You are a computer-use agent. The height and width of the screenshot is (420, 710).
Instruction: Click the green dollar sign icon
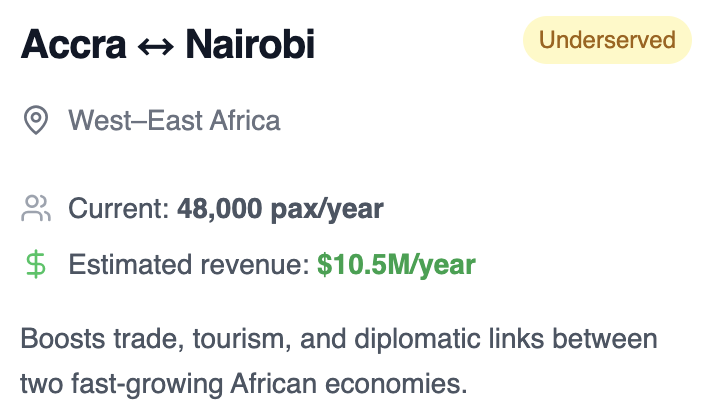pyautogui.click(x=36, y=264)
